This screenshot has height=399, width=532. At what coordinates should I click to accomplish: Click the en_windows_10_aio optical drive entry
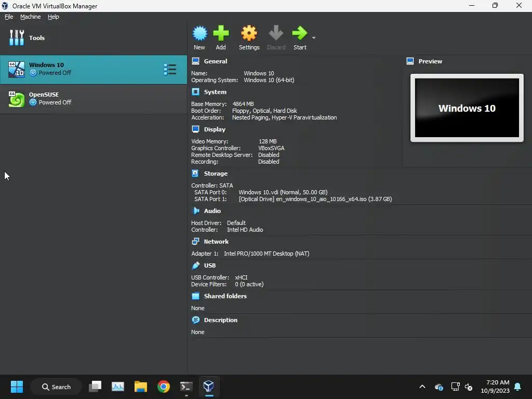(315, 199)
